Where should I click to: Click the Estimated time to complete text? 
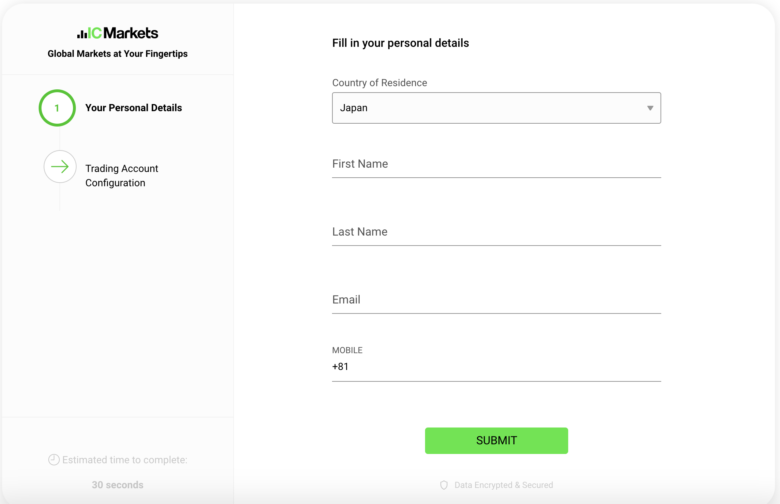125,460
